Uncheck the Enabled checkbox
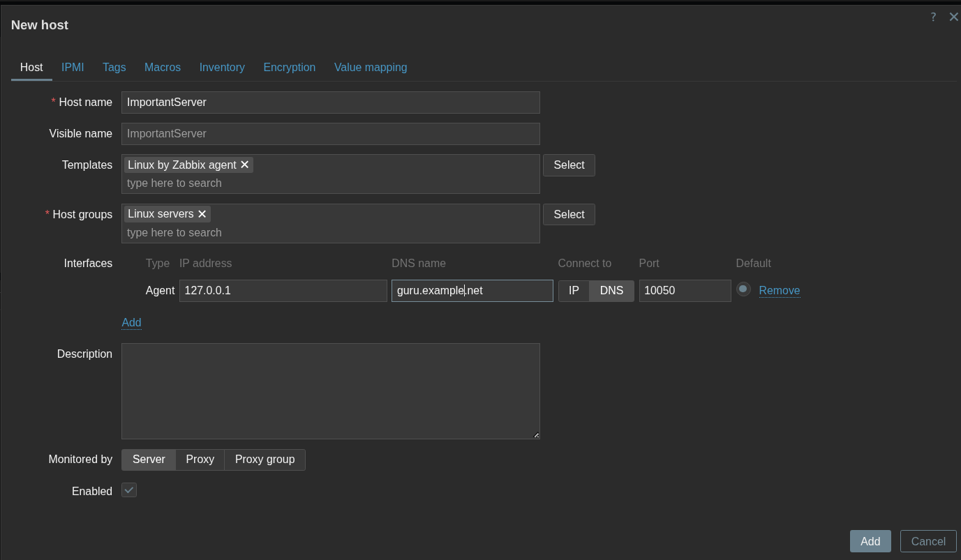The width and height of the screenshot is (961, 560). click(129, 490)
